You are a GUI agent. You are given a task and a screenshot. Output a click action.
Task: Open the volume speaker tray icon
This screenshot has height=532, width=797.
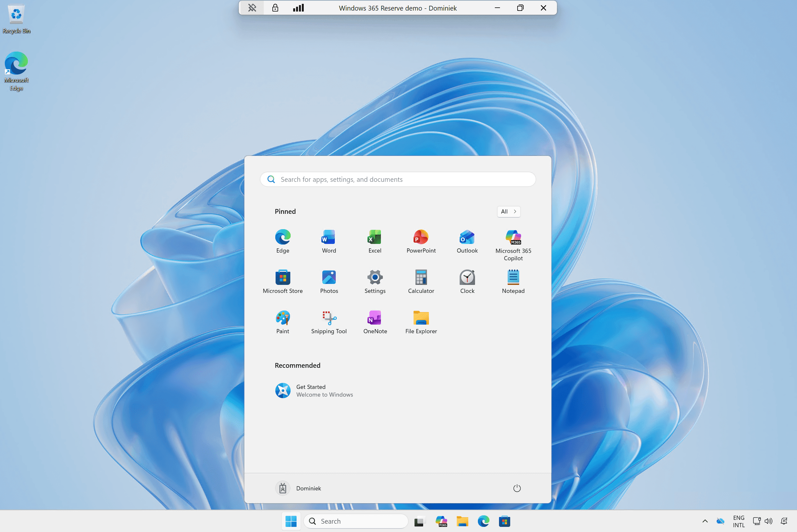[768, 521]
